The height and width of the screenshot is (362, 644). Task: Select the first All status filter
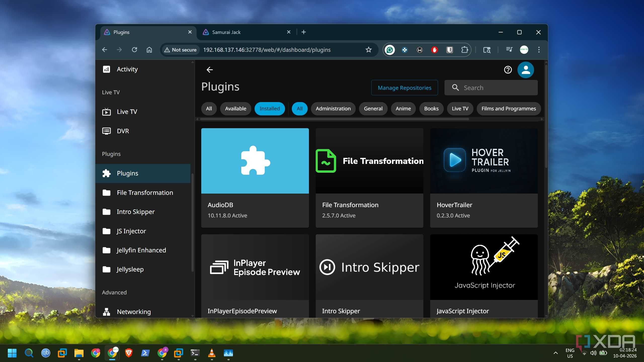(x=209, y=109)
